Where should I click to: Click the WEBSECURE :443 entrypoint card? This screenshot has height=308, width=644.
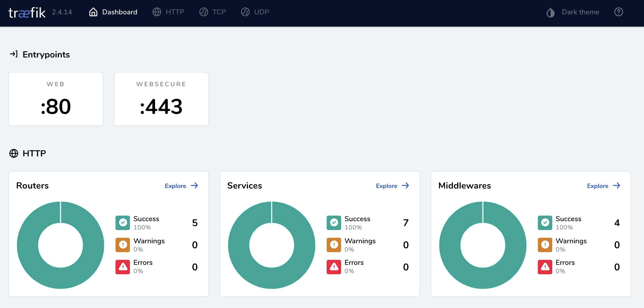(161, 99)
